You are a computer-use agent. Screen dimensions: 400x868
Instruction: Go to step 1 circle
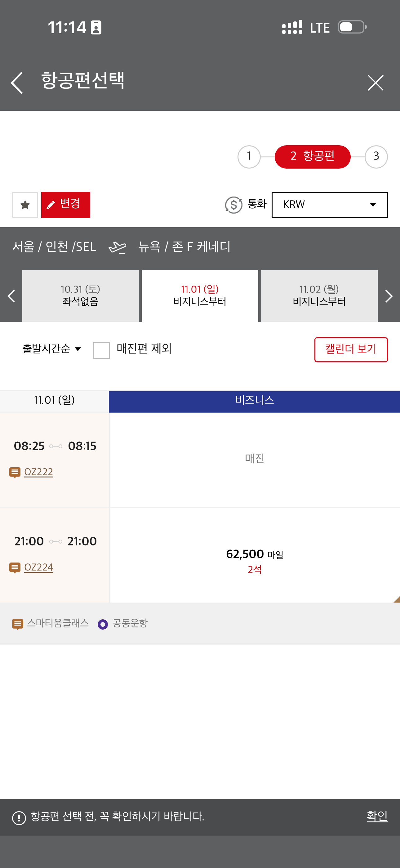(x=249, y=157)
